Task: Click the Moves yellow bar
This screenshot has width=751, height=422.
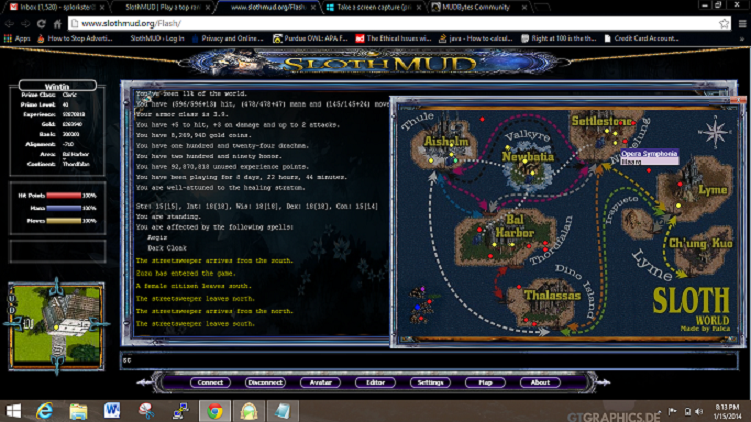Action: point(64,221)
